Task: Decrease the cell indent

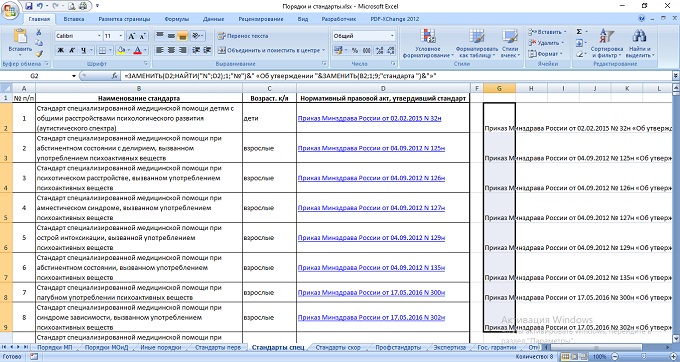Action: tap(196, 50)
